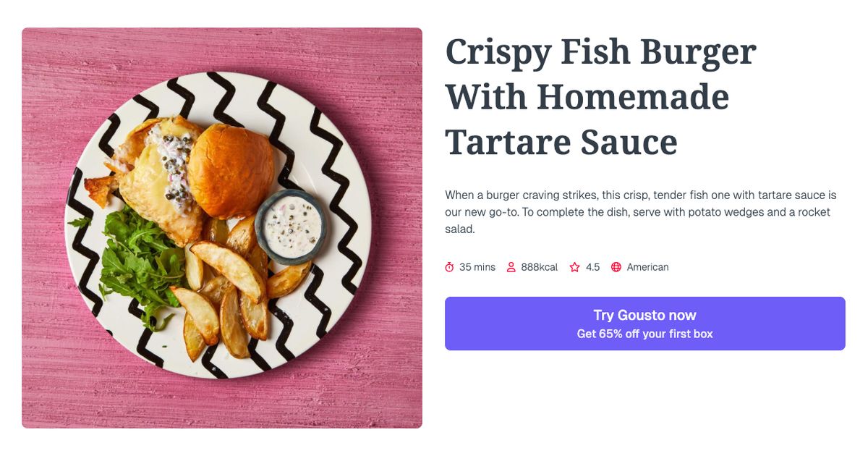Click the Try Gousto now button
868x456 pixels.
(x=644, y=315)
